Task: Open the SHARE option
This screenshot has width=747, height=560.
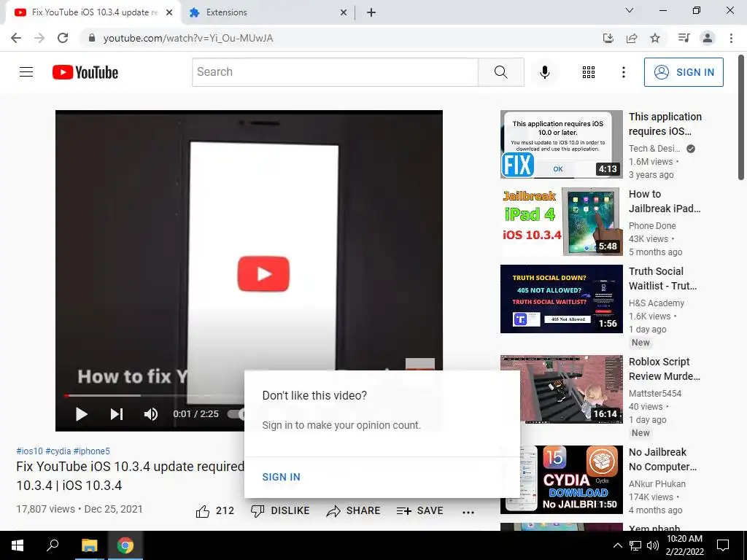Action: [353, 510]
